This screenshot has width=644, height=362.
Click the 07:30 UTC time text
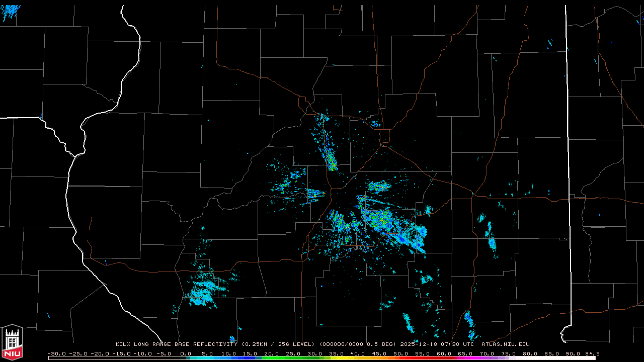[458, 344]
